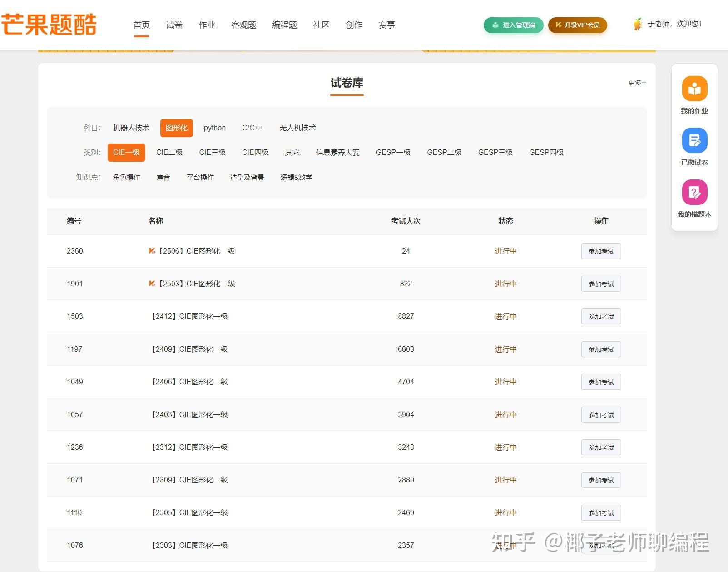Enable the GESP一级 category filter
Screen dimensions: 728x572
pyautogui.click(x=393, y=152)
